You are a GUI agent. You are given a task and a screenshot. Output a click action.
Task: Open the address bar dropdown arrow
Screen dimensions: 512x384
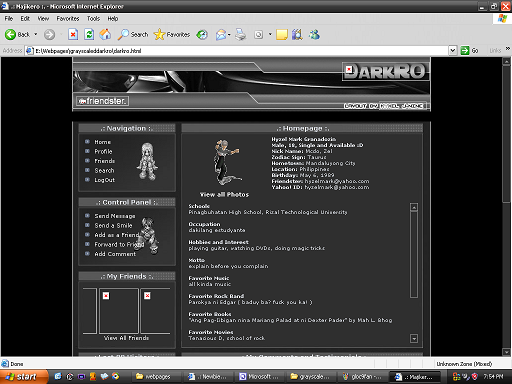(x=453, y=51)
